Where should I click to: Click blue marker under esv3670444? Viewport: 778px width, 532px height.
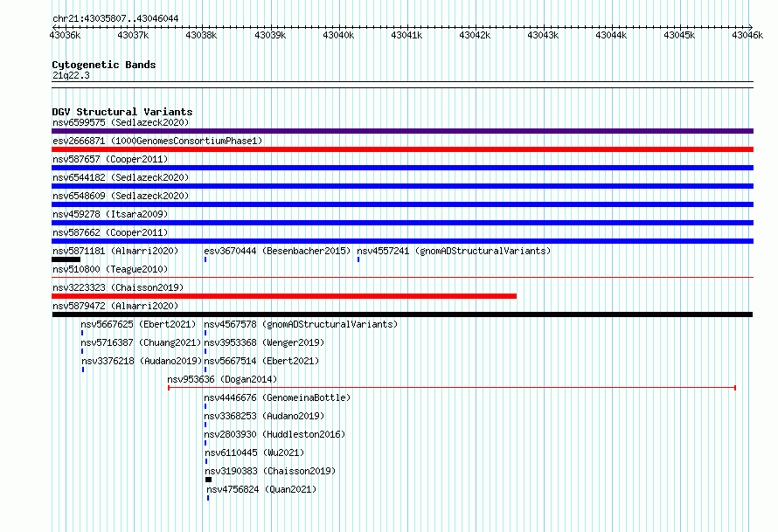point(205,259)
